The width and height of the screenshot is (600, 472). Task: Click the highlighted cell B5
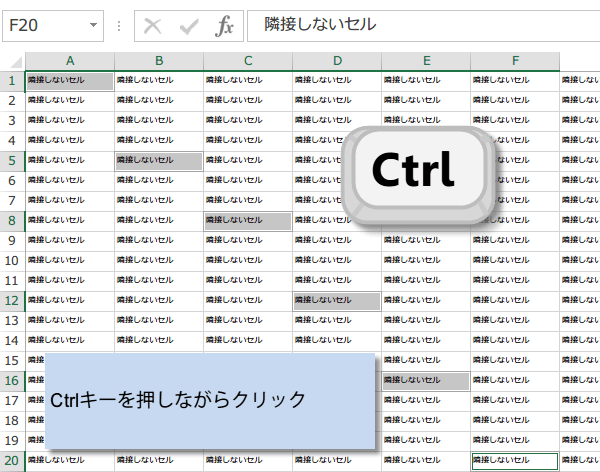159,160
